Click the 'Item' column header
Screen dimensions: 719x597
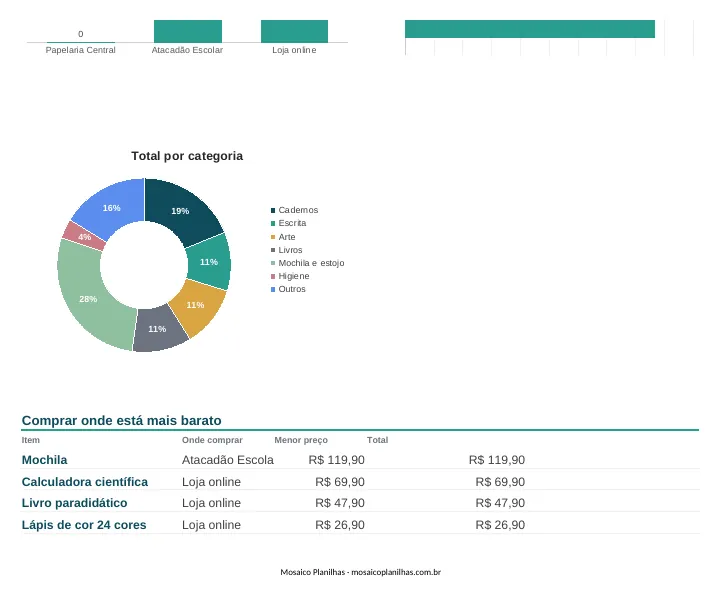(31, 440)
